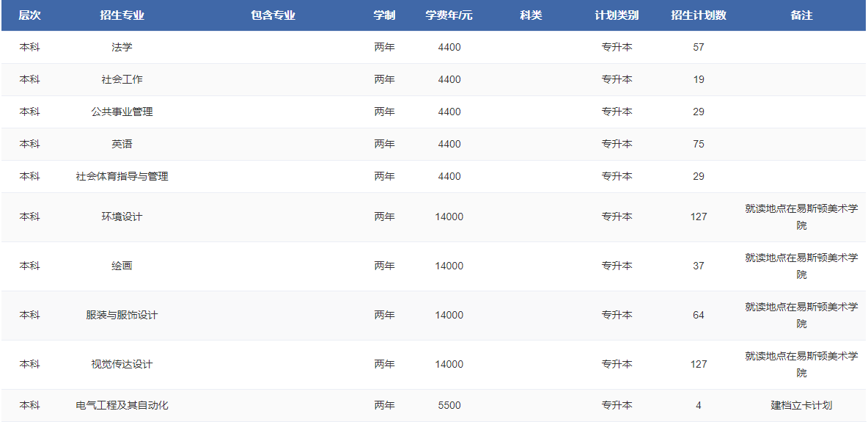Click the 社会工作 major name
The height and width of the screenshot is (422, 868).
coord(122,79)
